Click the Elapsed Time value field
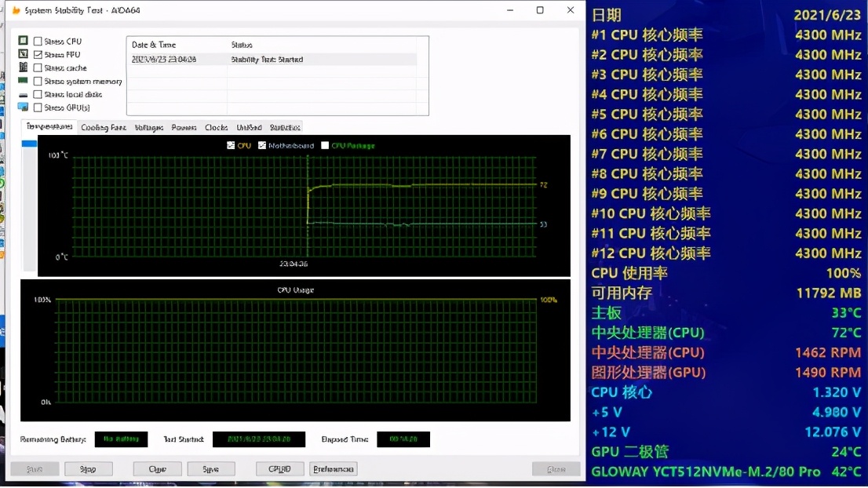 [403, 439]
